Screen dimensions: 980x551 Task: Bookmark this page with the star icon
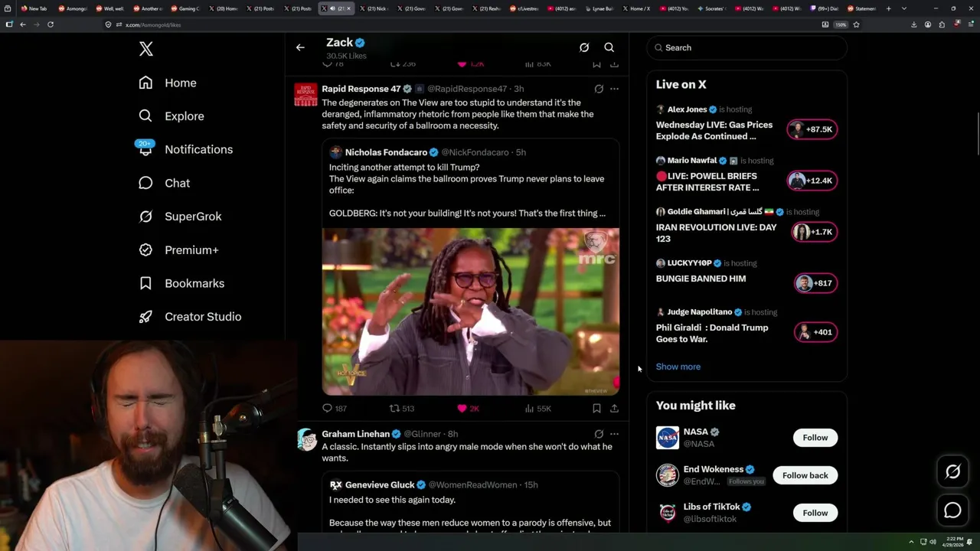point(856,24)
